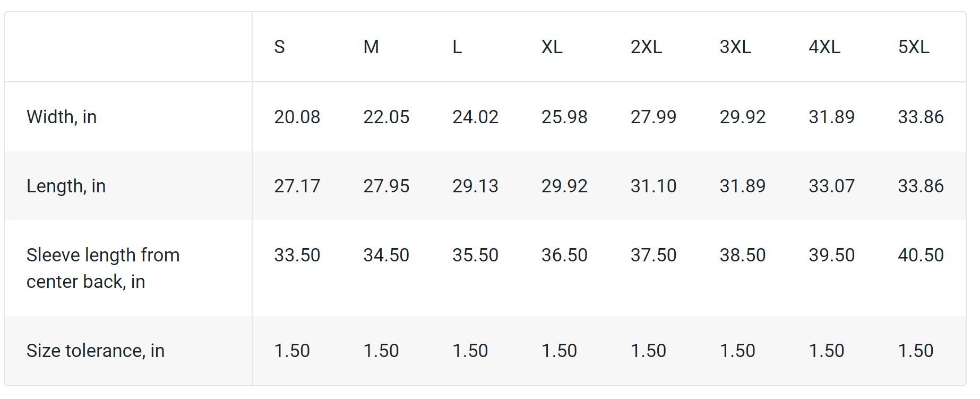Select width value 24.02 for size L

475,117
